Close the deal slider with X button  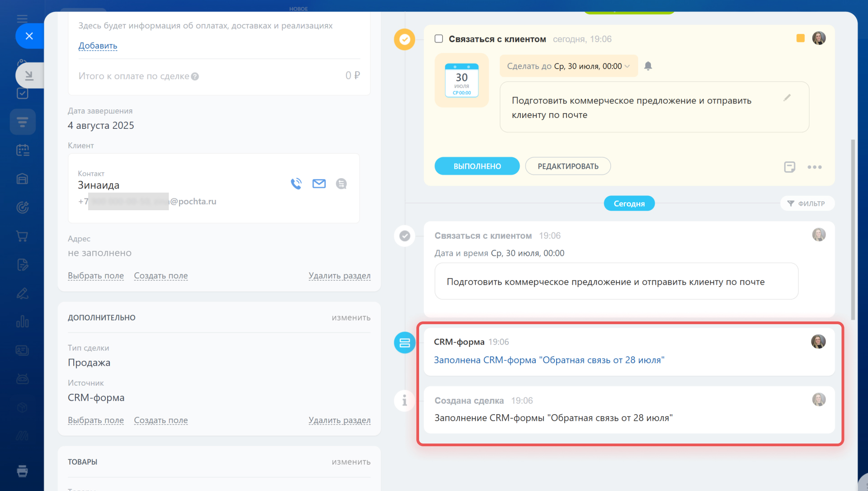coord(29,36)
